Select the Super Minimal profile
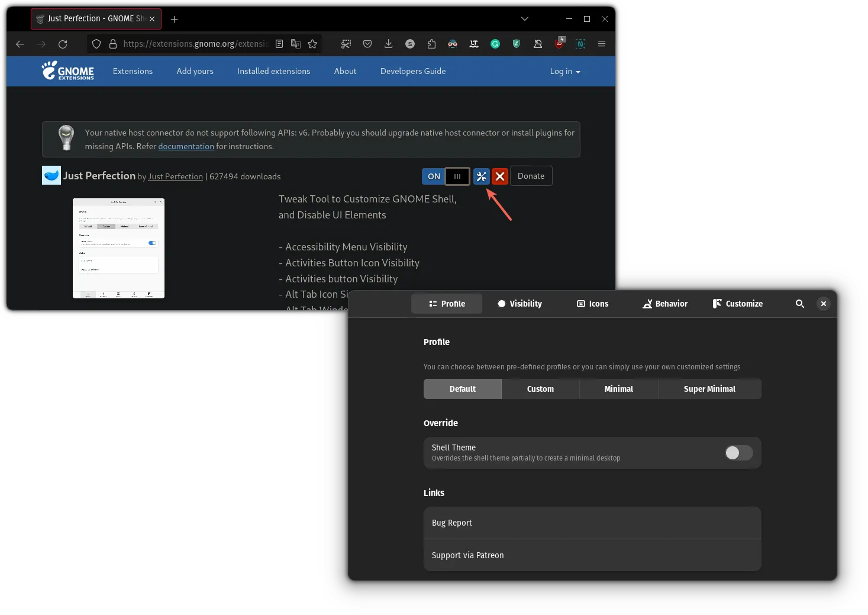Screen dimensions: 868x615 tap(709, 389)
